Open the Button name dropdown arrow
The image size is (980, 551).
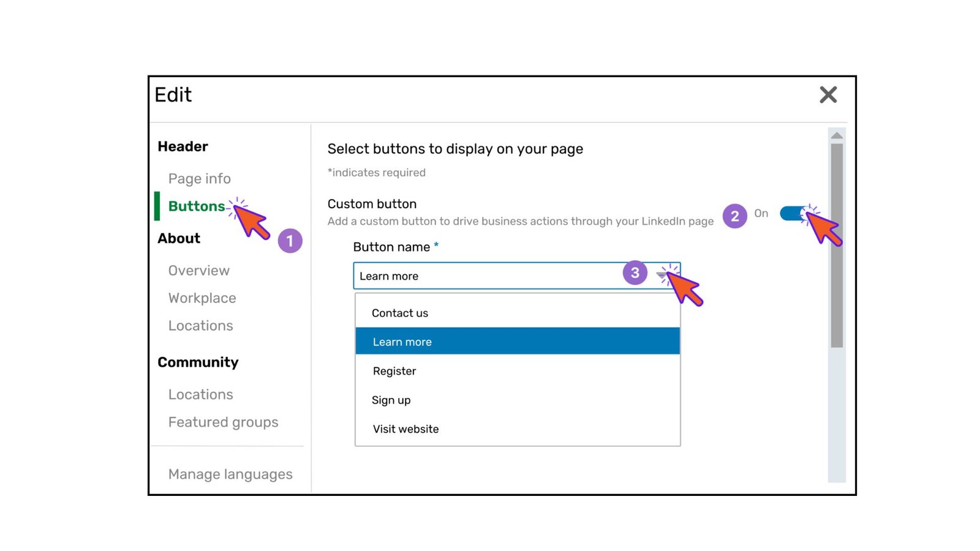click(663, 275)
